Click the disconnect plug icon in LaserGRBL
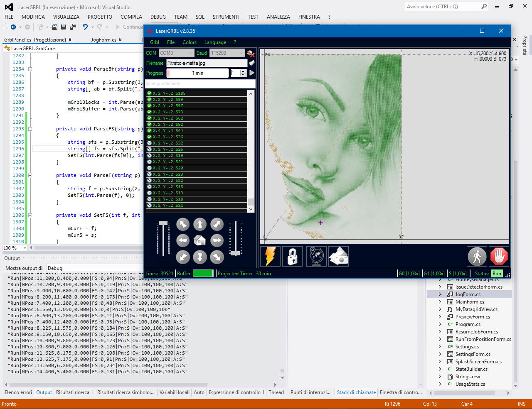Screen dimensions: 532x409 point(251,53)
